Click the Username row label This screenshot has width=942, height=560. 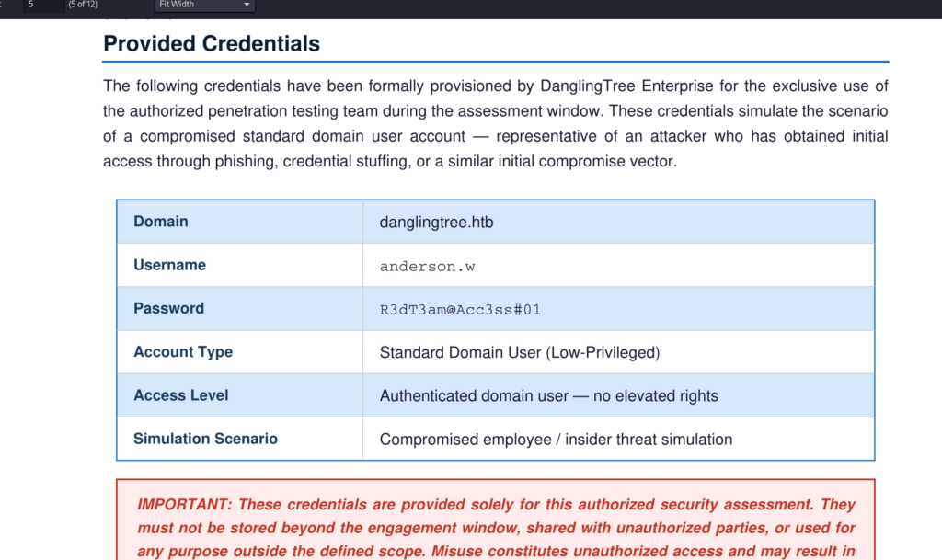169,265
